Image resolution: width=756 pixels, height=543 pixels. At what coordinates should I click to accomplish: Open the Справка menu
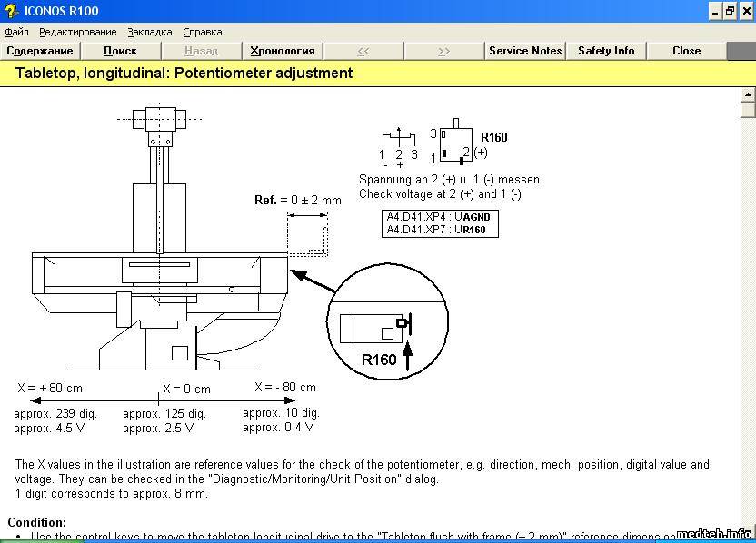[202, 32]
